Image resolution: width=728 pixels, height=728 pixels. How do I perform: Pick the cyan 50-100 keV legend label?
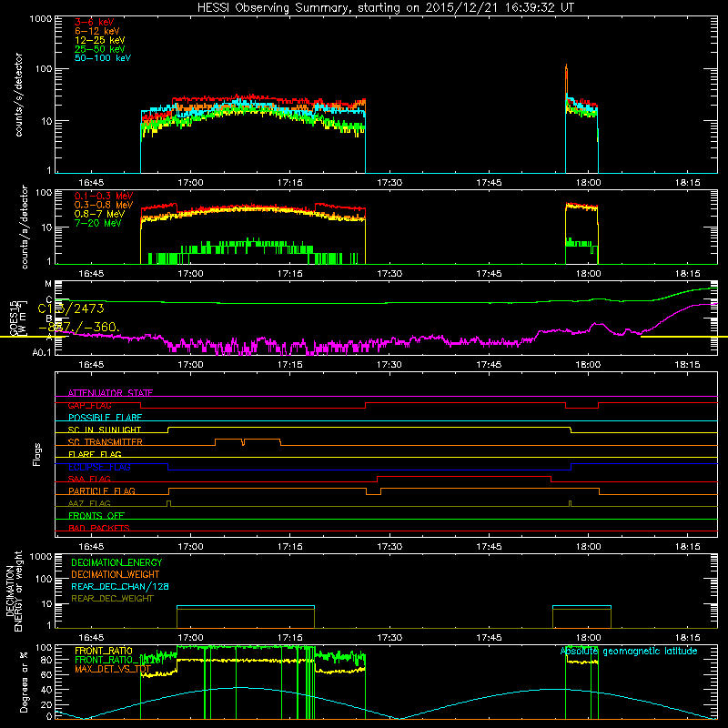[103, 58]
